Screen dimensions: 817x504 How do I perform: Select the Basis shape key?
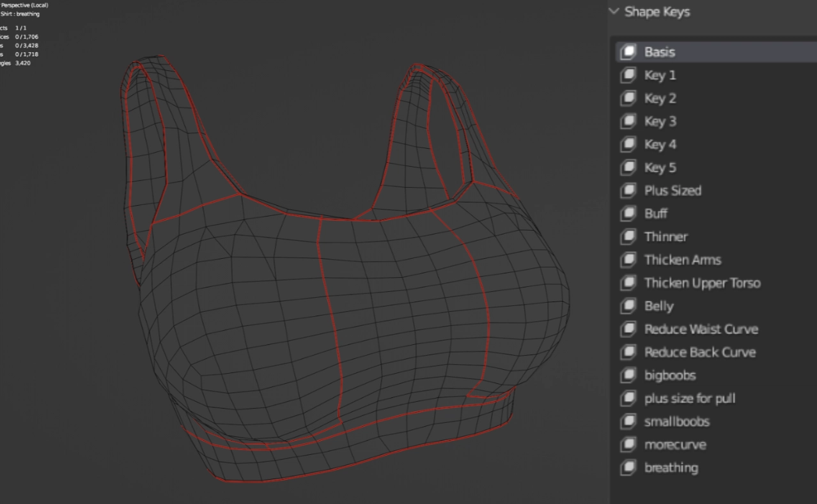pyautogui.click(x=659, y=52)
